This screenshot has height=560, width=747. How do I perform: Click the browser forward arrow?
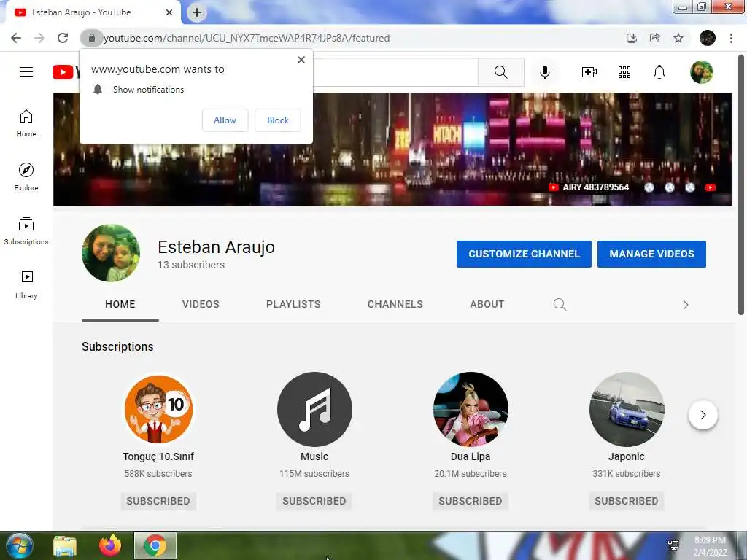tap(39, 38)
